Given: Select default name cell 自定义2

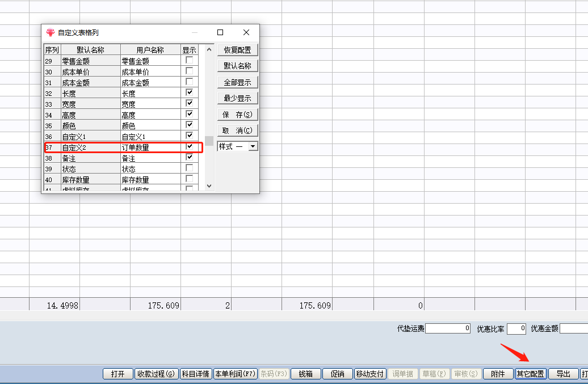Looking at the screenshot, I should point(90,147).
